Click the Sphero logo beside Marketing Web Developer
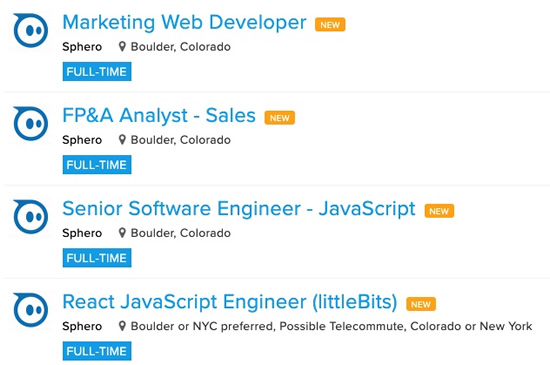The image size is (550, 365). click(31, 30)
